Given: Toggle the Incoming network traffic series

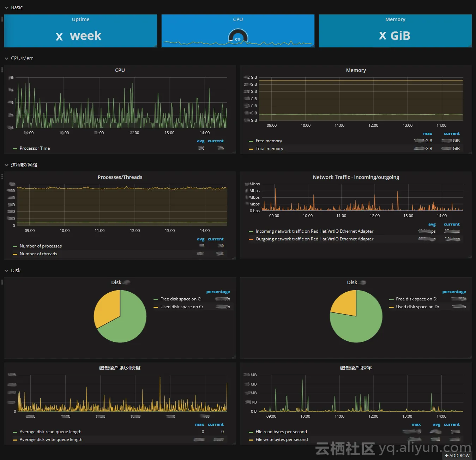Looking at the screenshot, I should 314,231.
